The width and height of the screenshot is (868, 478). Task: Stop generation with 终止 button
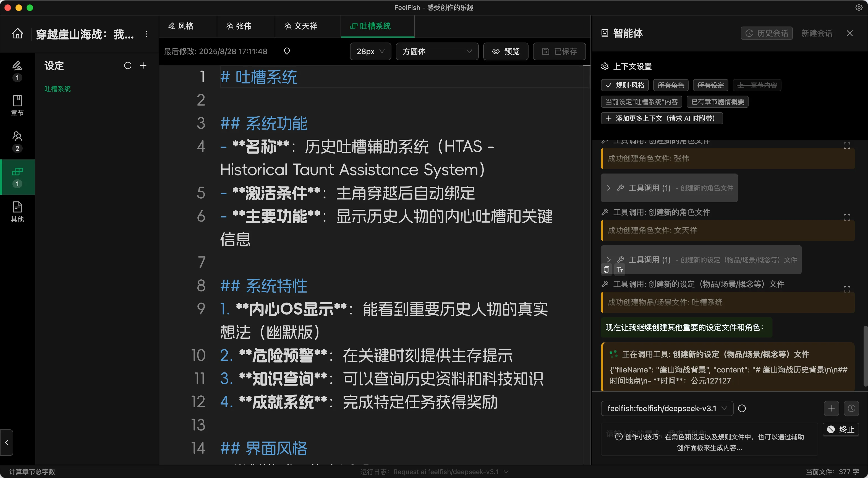tap(841, 429)
